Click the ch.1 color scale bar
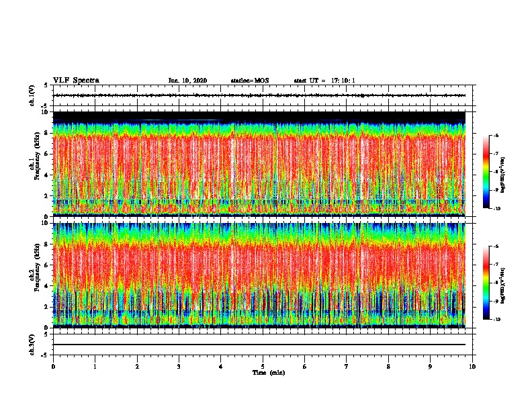This screenshot has width=532, height=411. pyautogui.click(x=486, y=172)
